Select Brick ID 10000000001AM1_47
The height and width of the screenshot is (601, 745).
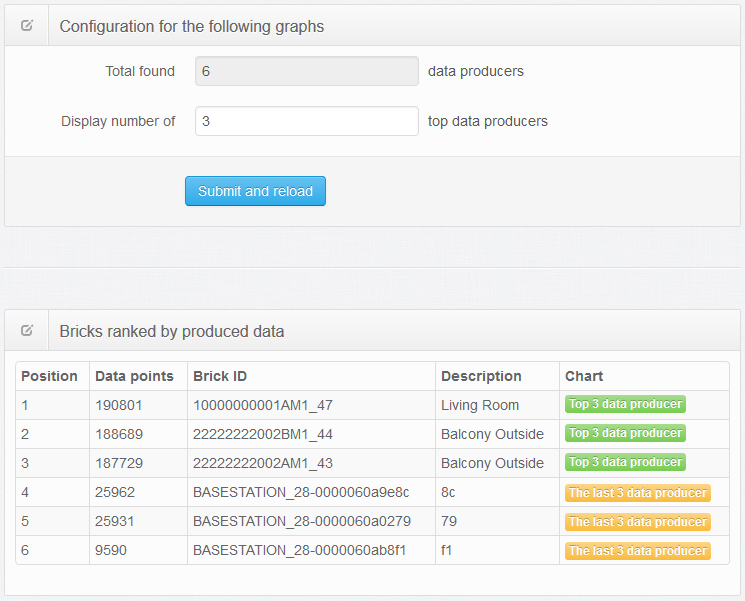[263, 405]
